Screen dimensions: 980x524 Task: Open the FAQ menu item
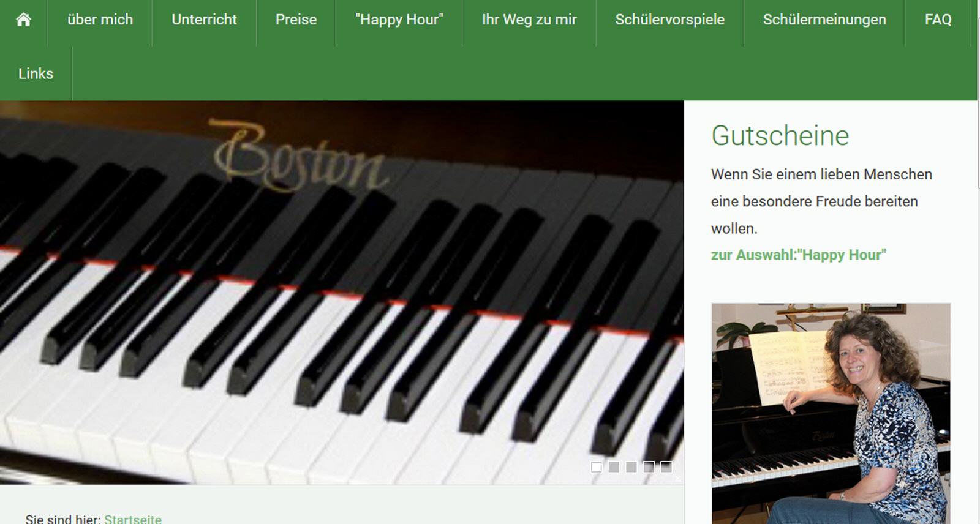click(938, 20)
